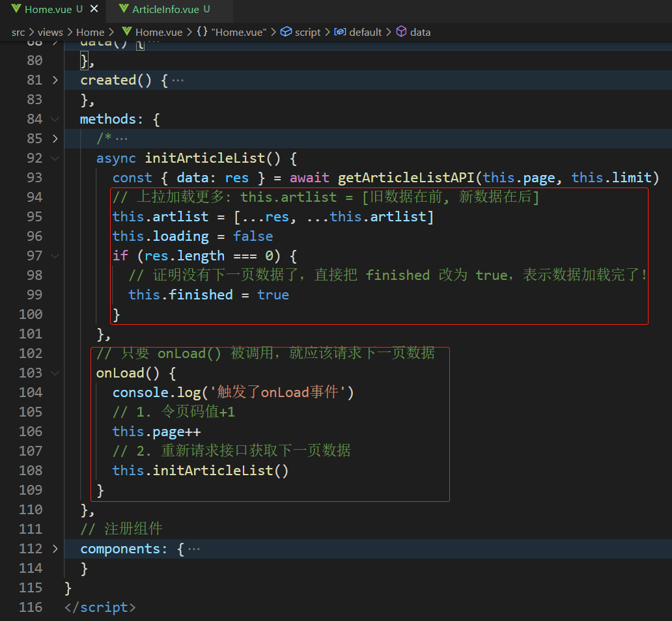Click the '// 1. 令页码值+1' comment
This screenshot has height=621, width=672.
174,412
